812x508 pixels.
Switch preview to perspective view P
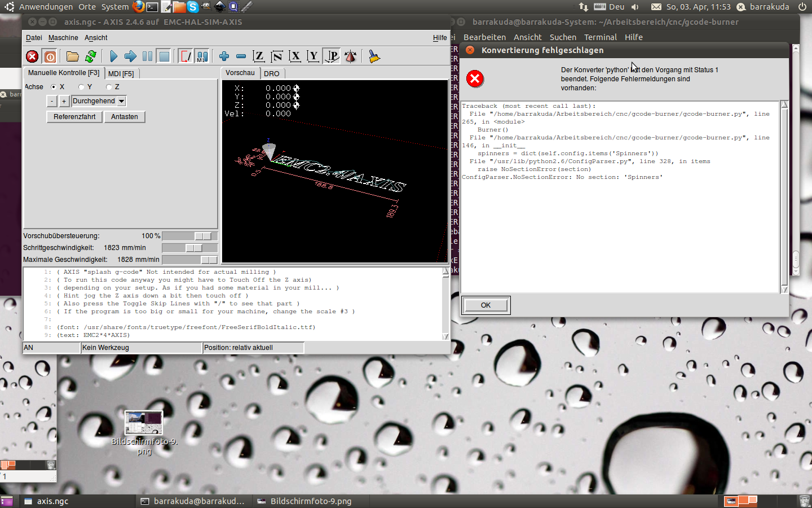332,56
